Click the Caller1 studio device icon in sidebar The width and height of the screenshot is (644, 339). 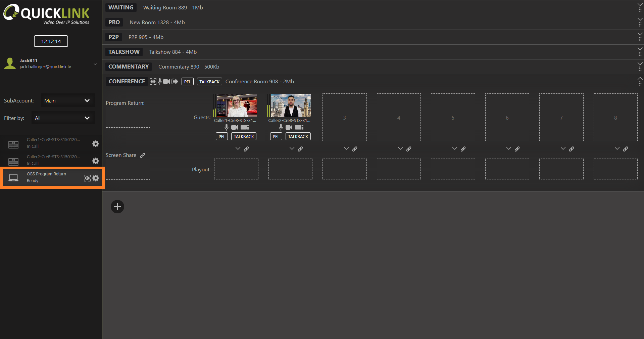click(x=13, y=145)
